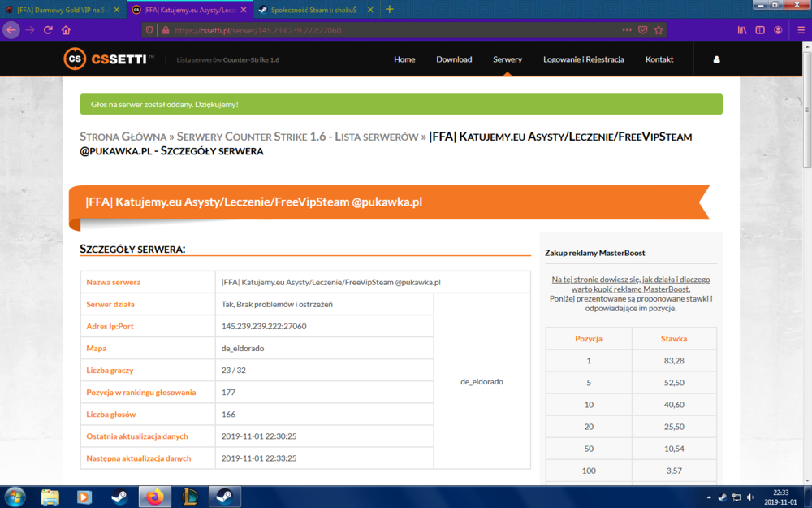Screen dimensions: 812x508
Task: Open the page actions three-dots menu
Action: [x=627, y=30]
